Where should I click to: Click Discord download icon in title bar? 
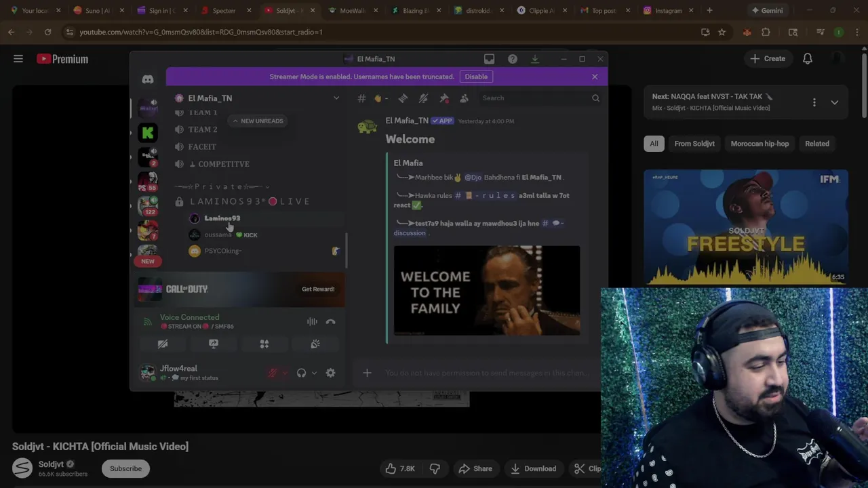coord(535,59)
